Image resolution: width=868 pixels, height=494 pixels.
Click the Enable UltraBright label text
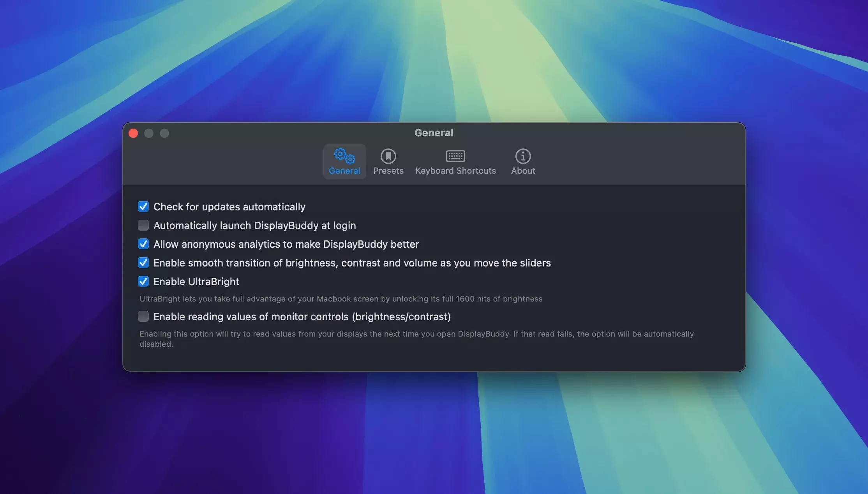point(196,282)
